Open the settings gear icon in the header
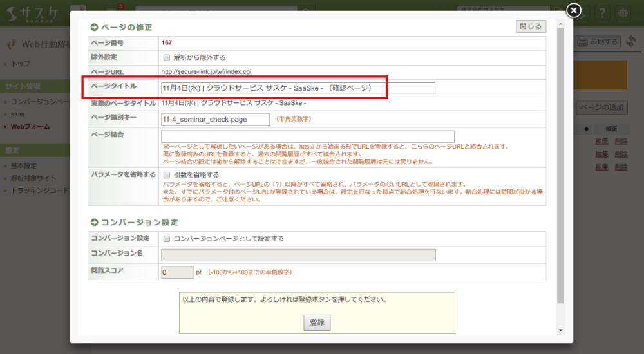 pyautogui.click(x=623, y=12)
